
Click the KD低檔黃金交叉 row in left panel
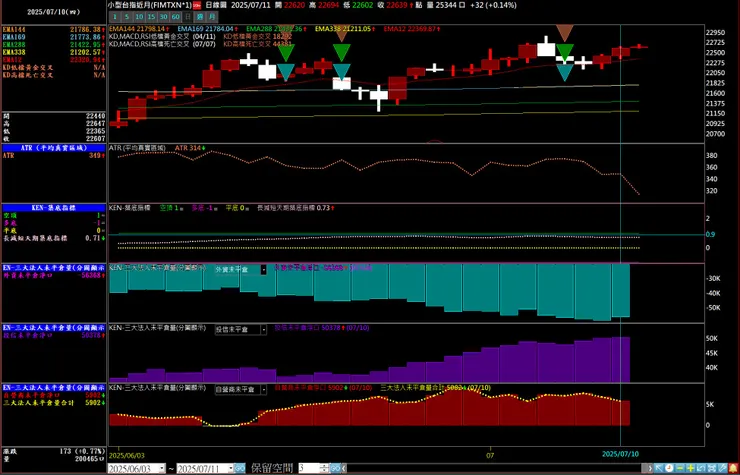(54, 68)
